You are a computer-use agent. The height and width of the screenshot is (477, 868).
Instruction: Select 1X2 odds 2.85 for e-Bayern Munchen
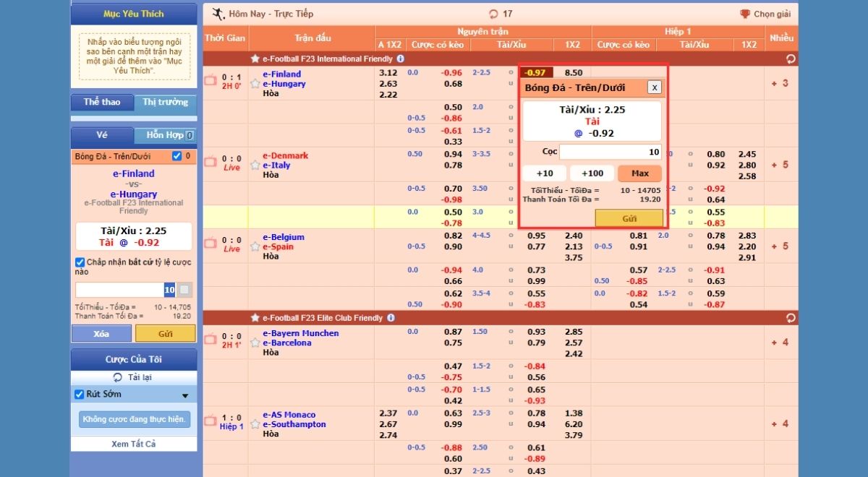pos(574,332)
